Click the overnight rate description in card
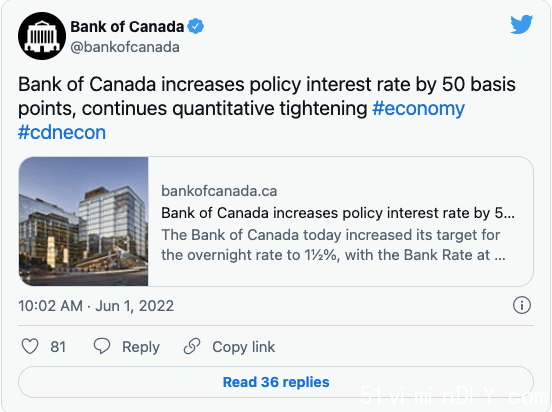This screenshot has height=412, width=552. pos(333,245)
